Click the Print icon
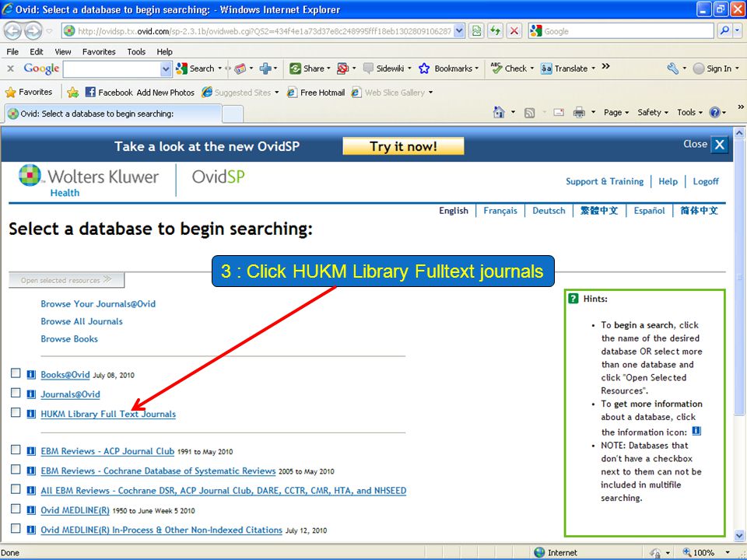This screenshot has width=747, height=560. [x=579, y=112]
